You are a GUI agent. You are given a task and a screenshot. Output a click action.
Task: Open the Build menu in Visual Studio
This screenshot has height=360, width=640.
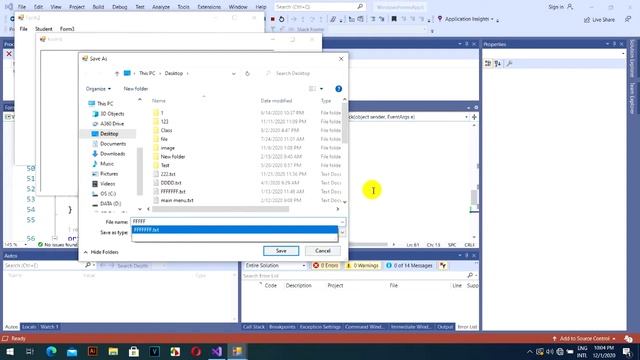pos(98,7)
